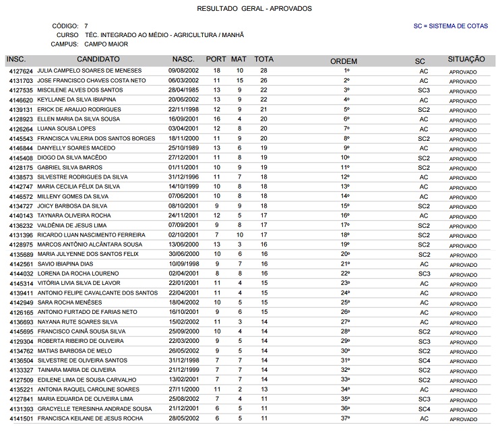
Task: Click the 'SC4' value in Silvestre de Oliveira Santos's row
Action: tap(424, 360)
